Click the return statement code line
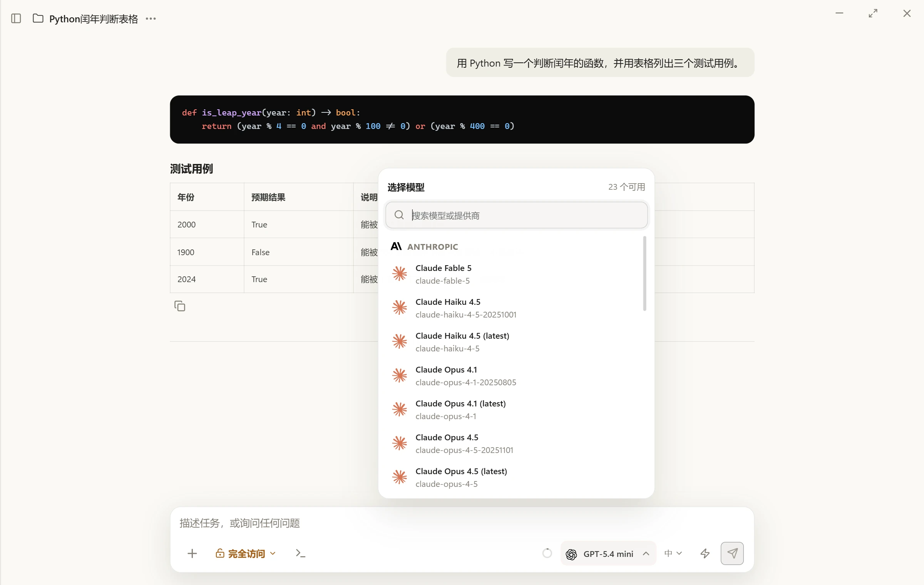 [x=358, y=126]
